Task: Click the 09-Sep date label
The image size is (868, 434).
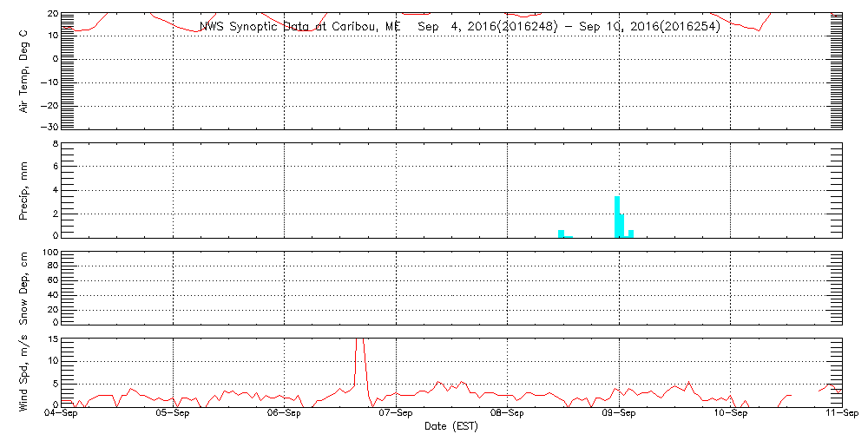Action: pos(619,414)
